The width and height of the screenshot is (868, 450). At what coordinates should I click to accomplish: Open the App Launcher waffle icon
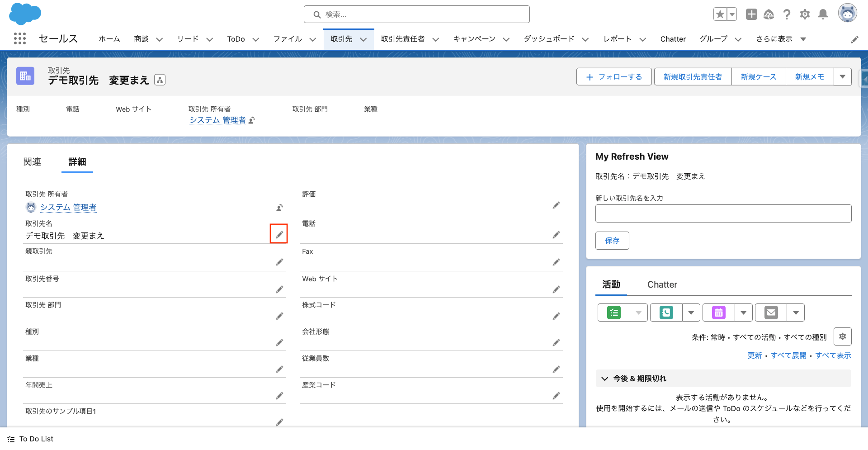pos(20,39)
